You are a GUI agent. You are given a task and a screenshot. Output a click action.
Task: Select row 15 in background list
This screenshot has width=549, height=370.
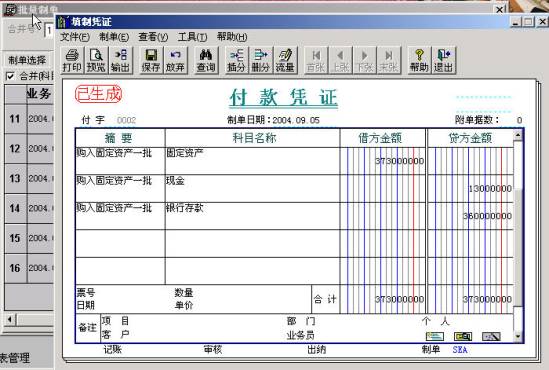click(29, 238)
